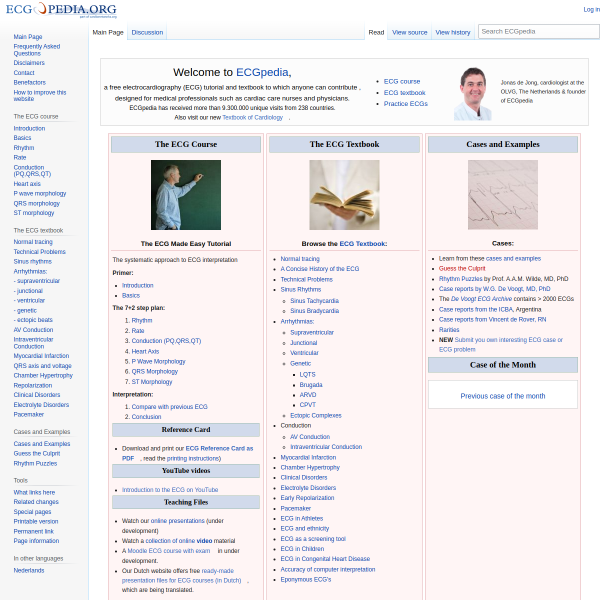The image size is (600, 600).
Task: Open Sinus Tachycardia in textbook list
Action: 314,301
